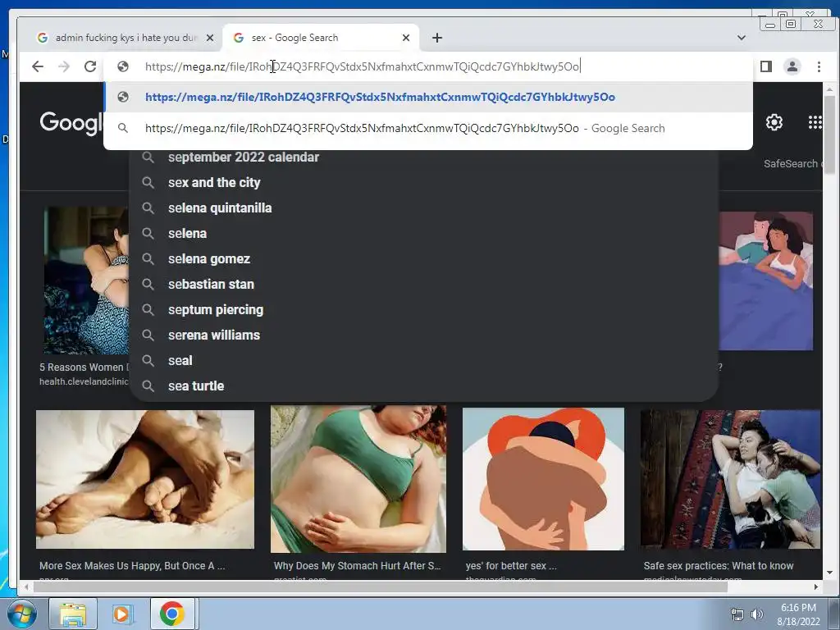Click the volume speaker tray icon
The image size is (840, 630).
coord(756,614)
